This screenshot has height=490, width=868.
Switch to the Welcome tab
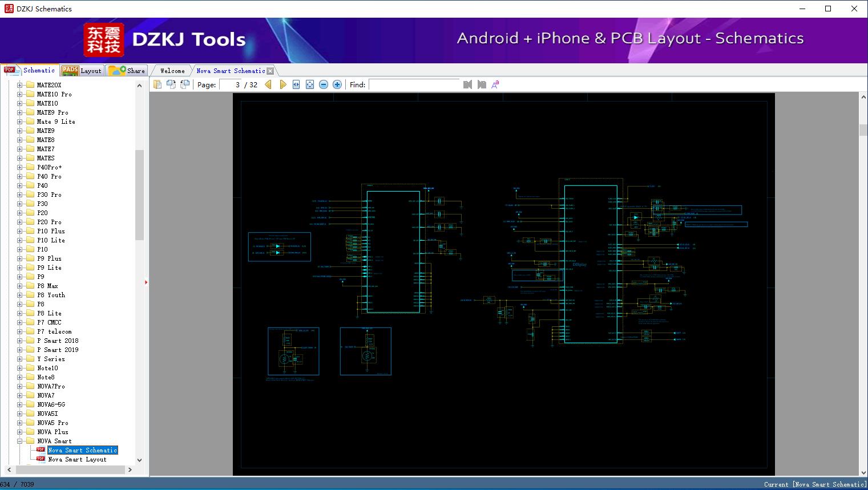[x=171, y=70]
